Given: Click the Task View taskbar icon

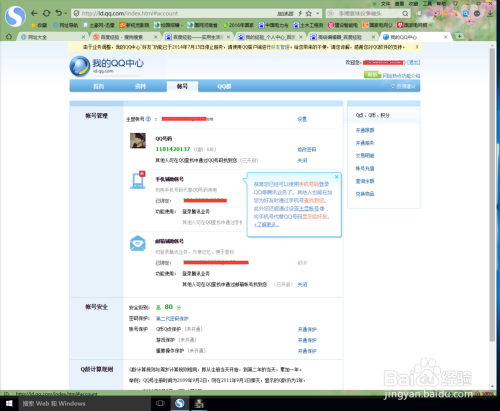Looking at the screenshot, I should tap(160, 404).
